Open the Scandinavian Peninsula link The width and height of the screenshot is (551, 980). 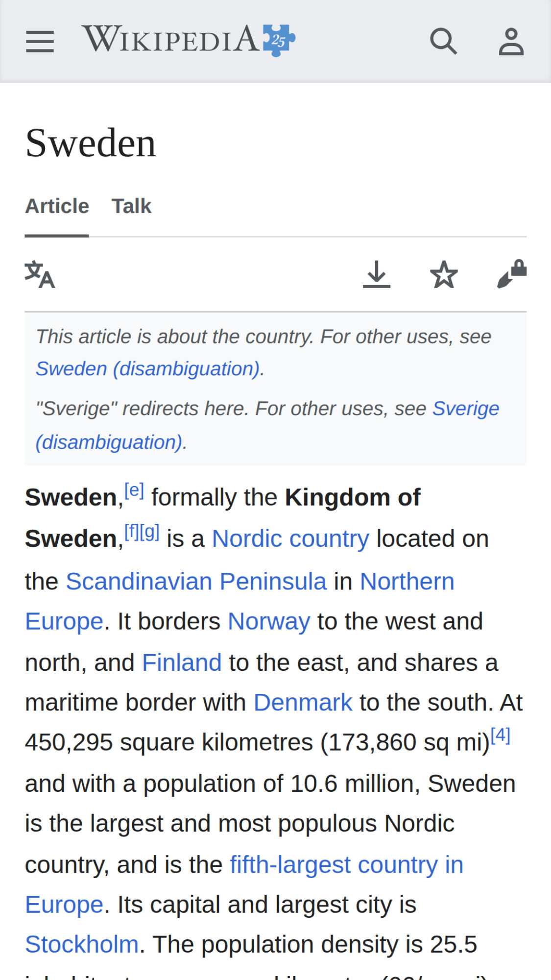[196, 582]
